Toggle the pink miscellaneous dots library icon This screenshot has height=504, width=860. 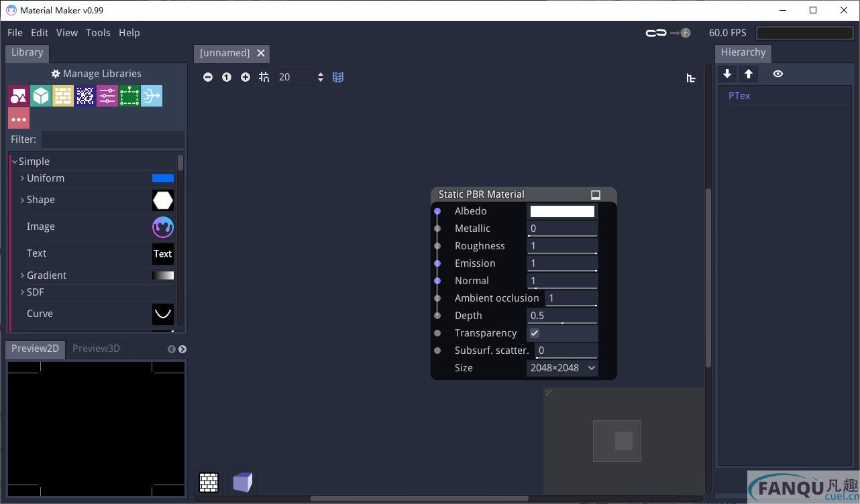[x=19, y=118]
